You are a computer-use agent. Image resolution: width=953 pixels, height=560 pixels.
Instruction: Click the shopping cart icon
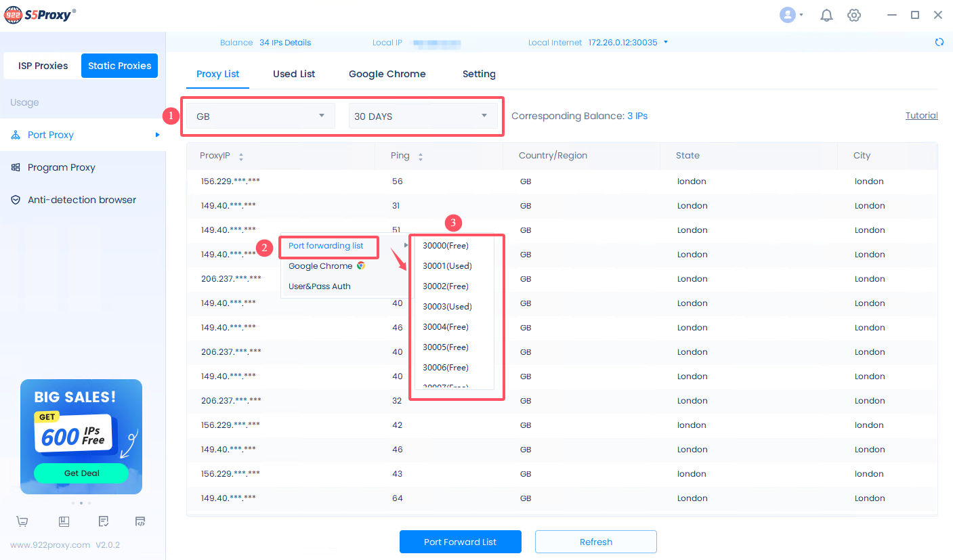click(x=22, y=521)
